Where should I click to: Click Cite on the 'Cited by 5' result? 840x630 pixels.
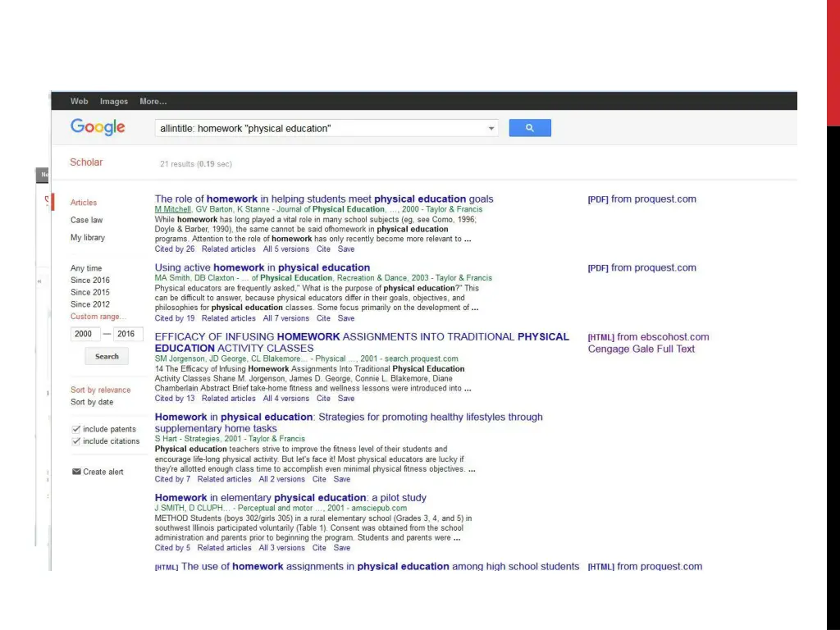click(x=319, y=548)
